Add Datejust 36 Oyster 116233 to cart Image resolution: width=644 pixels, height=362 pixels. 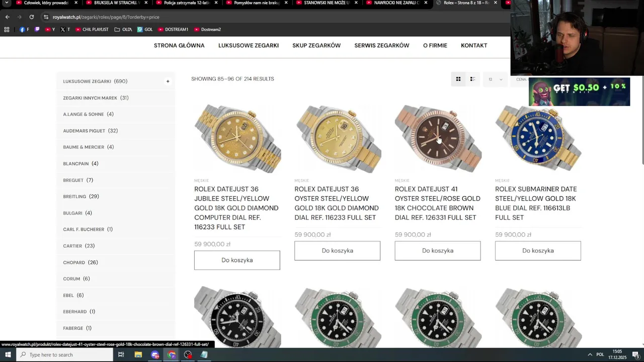pyautogui.click(x=337, y=251)
